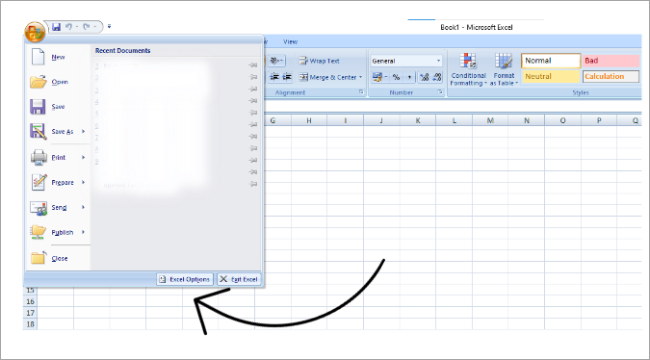This screenshot has width=650, height=360.
Task: Pin the first recent document entry
Action: (x=253, y=65)
